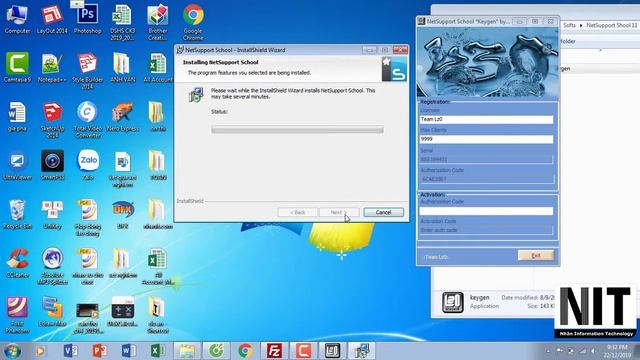Cancel the NetSupport School installation
This screenshot has height=360, width=640.
pos(383,212)
